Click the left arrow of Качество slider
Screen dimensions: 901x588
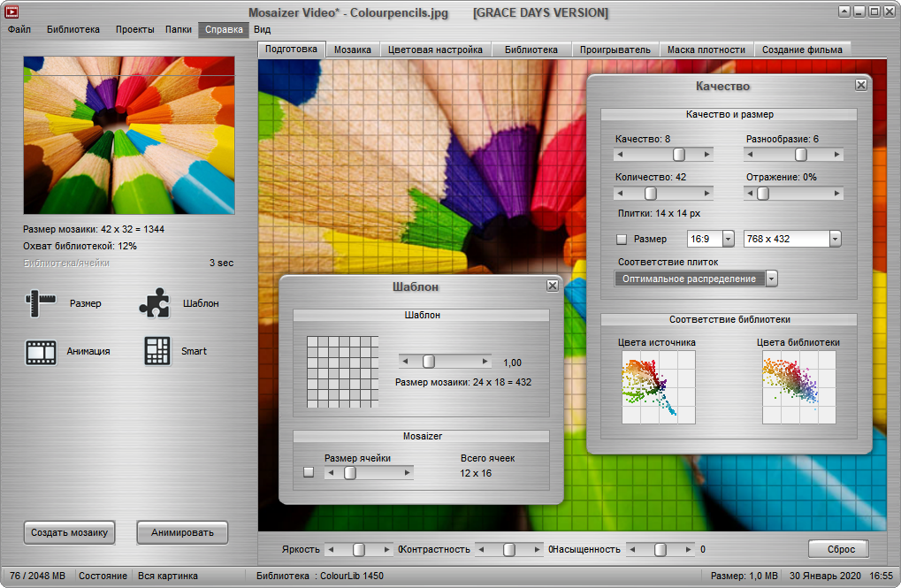(x=620, y=155)
